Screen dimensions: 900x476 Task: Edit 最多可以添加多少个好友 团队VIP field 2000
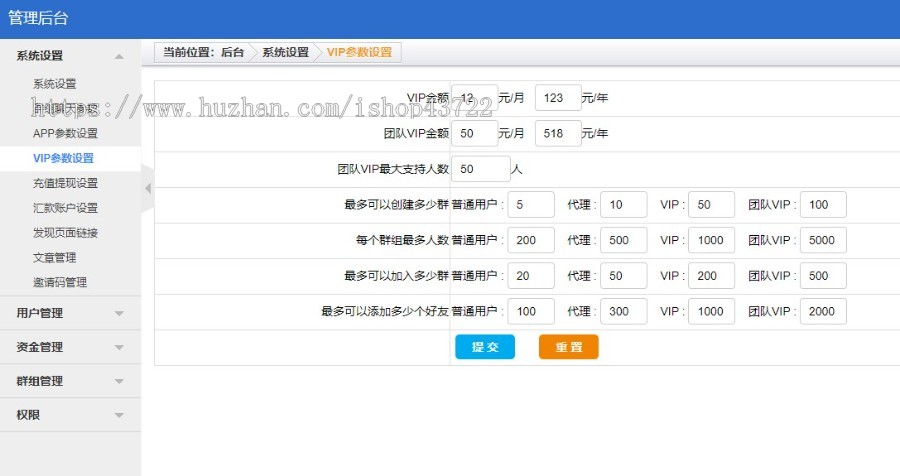click(823, 311)
